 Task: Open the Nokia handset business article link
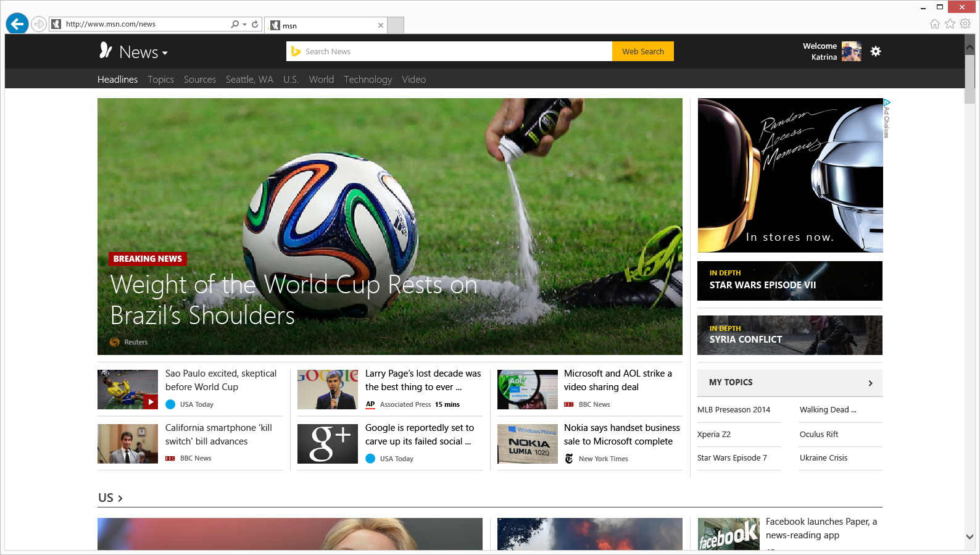pyautogui.click(x=621, y=434)
